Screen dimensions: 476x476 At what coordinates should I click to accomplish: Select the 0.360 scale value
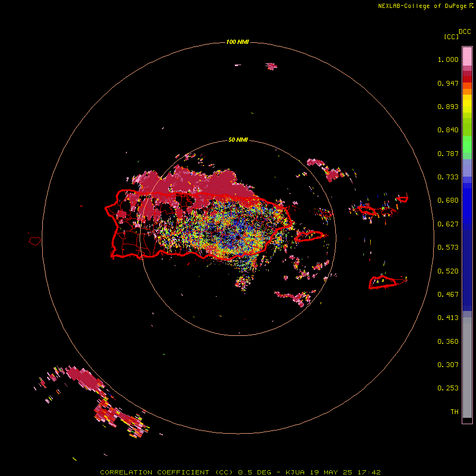(x=448, y=342)
